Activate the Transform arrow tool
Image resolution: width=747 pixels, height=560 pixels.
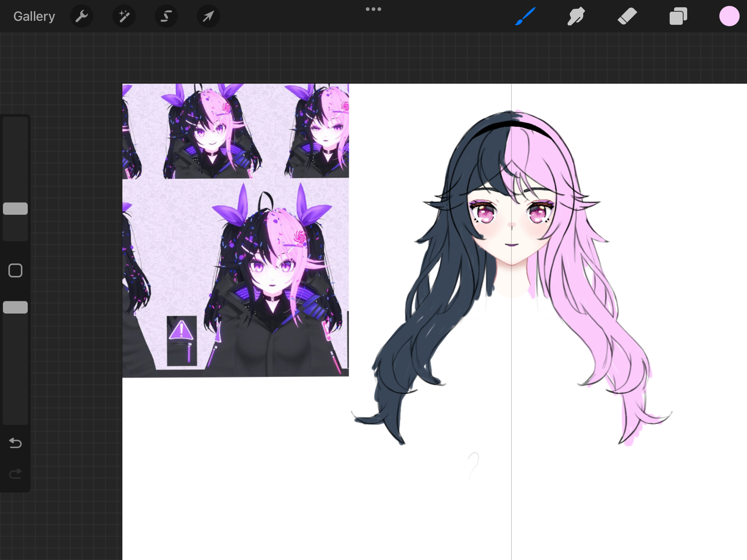(x=209, y=16)
